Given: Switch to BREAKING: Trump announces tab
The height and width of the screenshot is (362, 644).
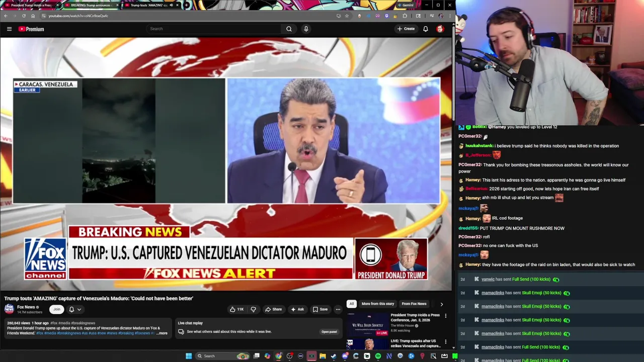Looking at the screenshot, I should (91, 5).
